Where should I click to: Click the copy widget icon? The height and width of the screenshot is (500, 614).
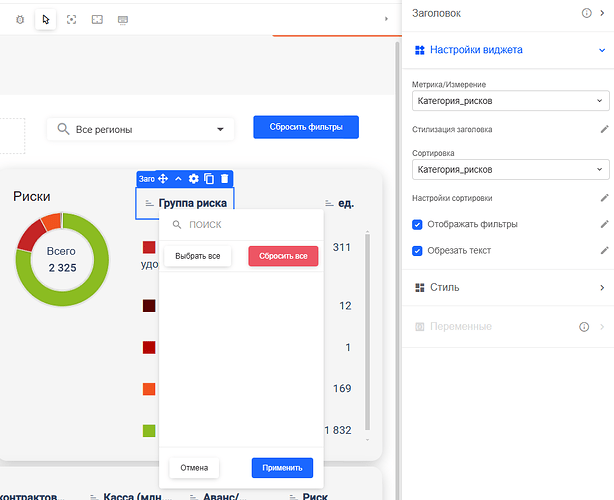click(209, 178)
